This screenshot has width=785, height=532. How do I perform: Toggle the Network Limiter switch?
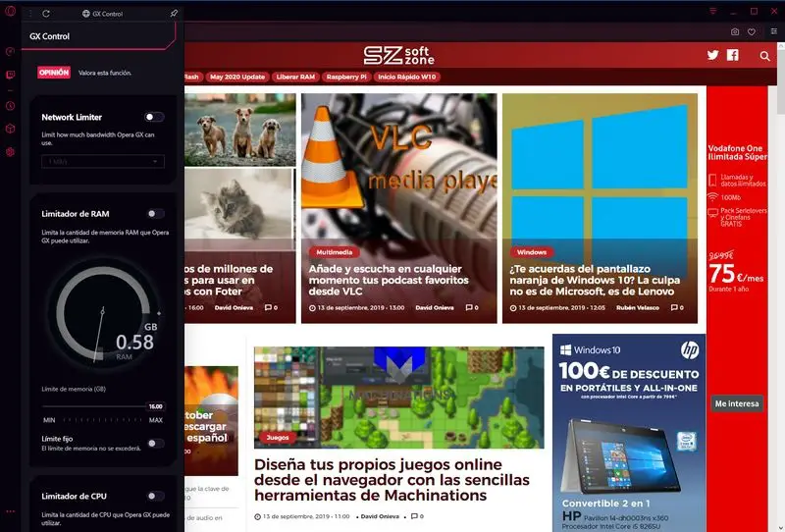point(154,117)
